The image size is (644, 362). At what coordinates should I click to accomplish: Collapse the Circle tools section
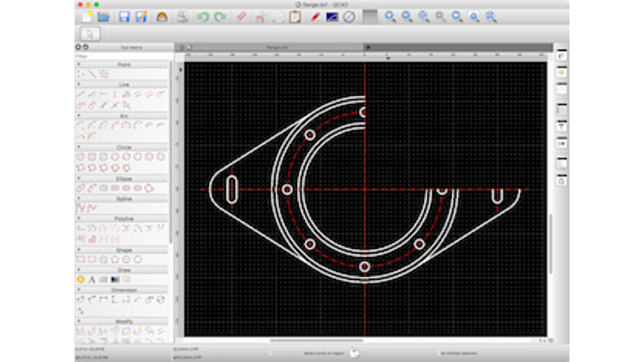[124, 147]
